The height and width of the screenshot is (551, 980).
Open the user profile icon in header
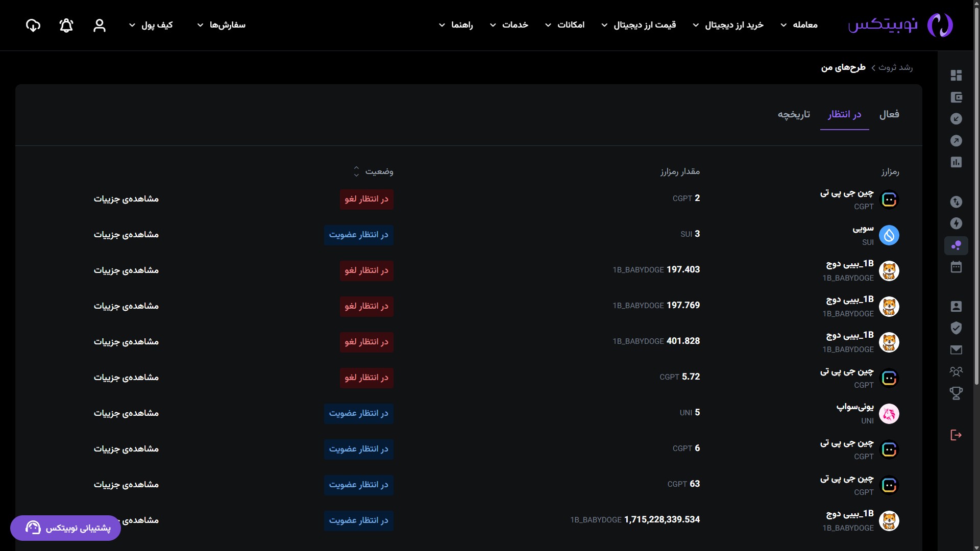[100, 26]
